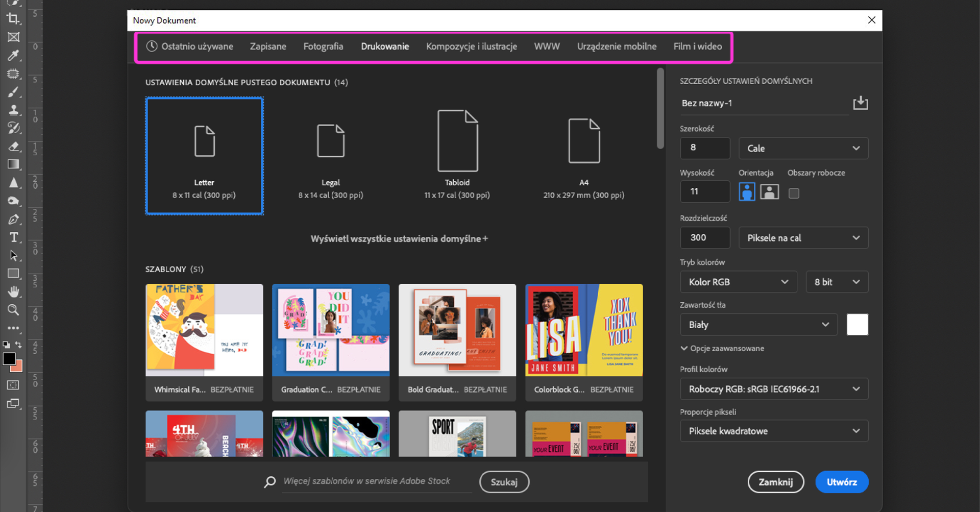Click the white background color swatch
This screenshot has width=980, height=512.
(857, 325)
